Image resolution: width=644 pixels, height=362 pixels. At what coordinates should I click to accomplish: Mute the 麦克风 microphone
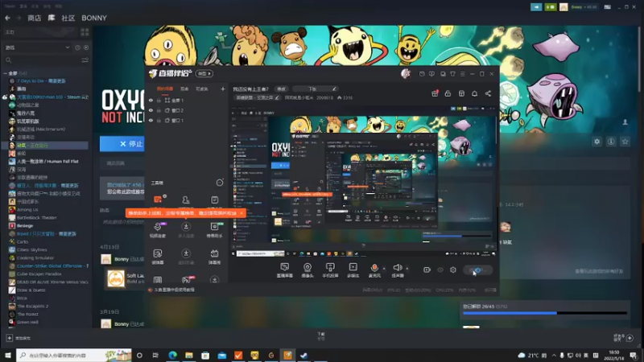(x=374, y=270)
